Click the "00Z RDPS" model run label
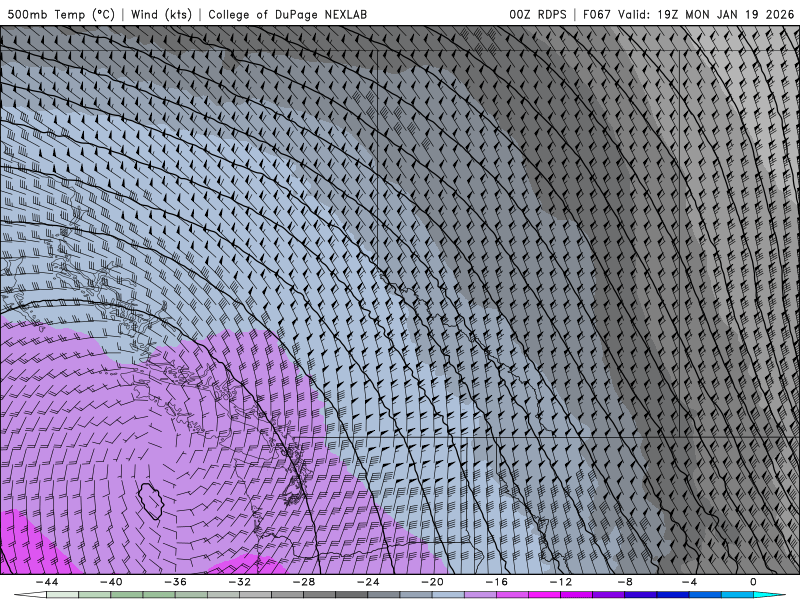This screenshot has width=800, height=600. 537,14
